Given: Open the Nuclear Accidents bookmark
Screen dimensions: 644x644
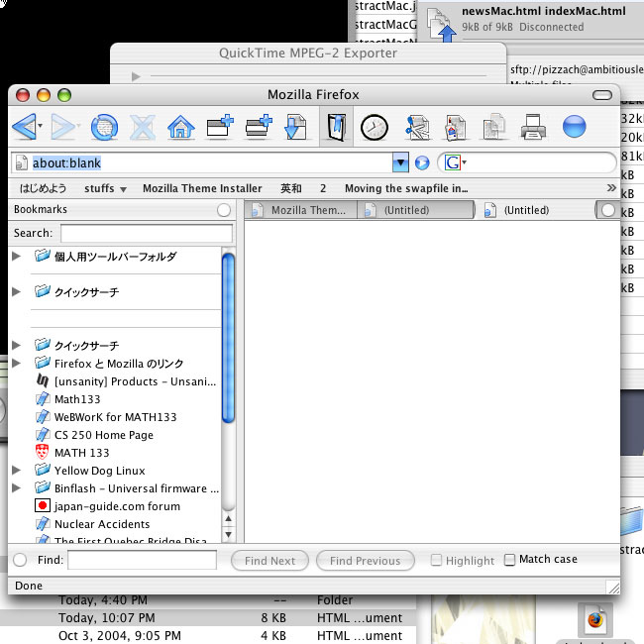Looking at the screenshot, I should 92,524.
